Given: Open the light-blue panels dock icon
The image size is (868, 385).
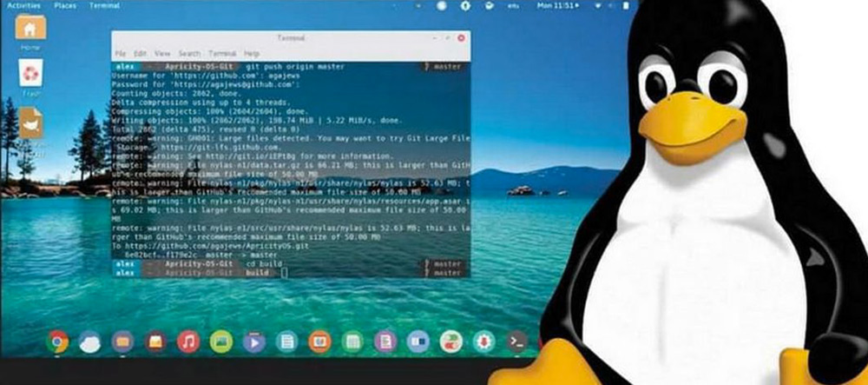Looking at the screenshot, I should pos(418,342).
